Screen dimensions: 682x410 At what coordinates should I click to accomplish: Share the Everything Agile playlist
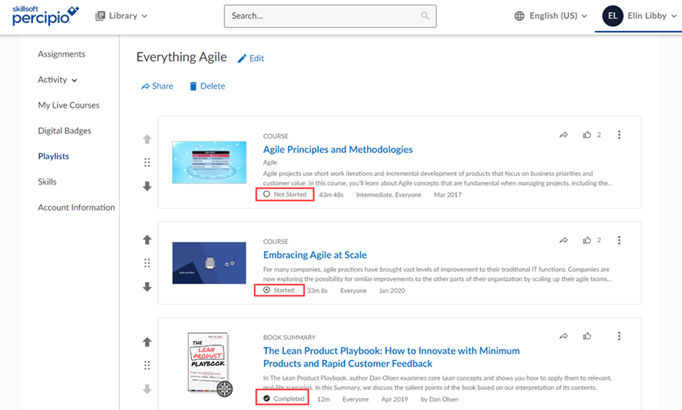pos(157,86)
